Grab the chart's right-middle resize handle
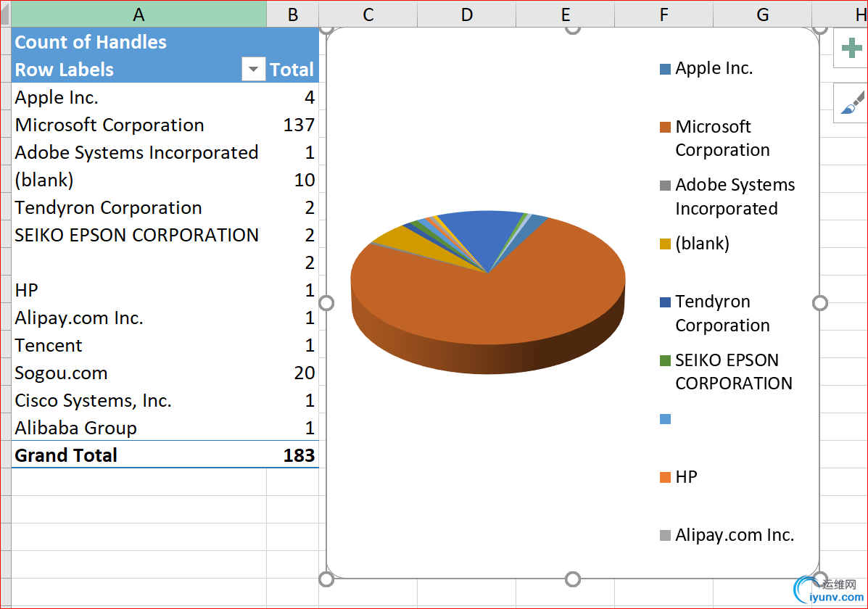868x609 pixels. tap(820, 303)
